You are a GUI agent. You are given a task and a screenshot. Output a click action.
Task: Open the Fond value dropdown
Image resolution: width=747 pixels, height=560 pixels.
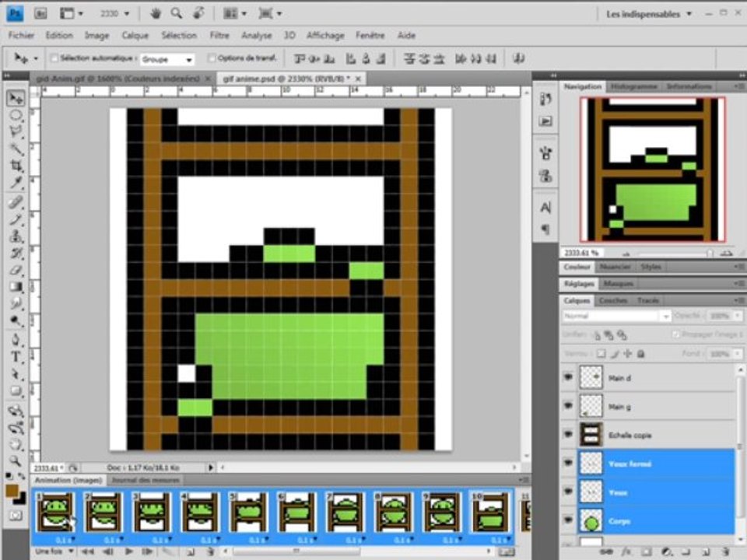[x=738, y=355]
